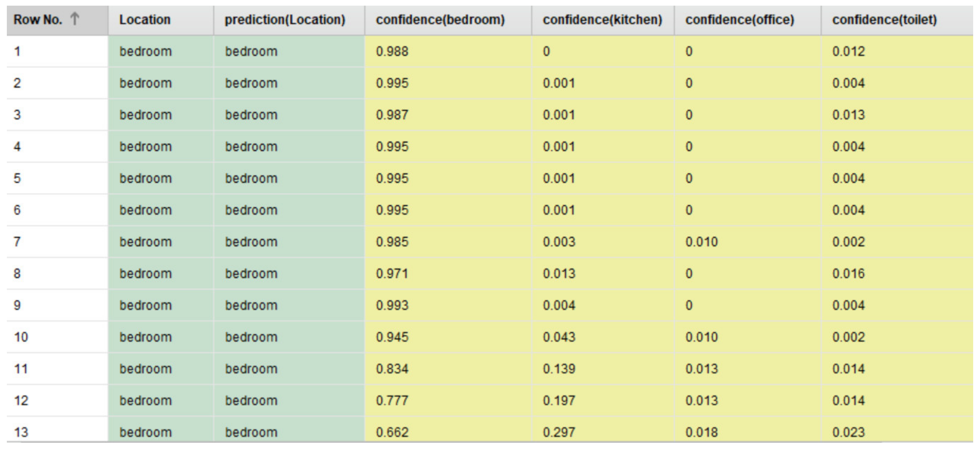This screenshot has width=980, height=450.
Task: Click the sort arrow in Row No. header
Action: [x=75, y=19]
